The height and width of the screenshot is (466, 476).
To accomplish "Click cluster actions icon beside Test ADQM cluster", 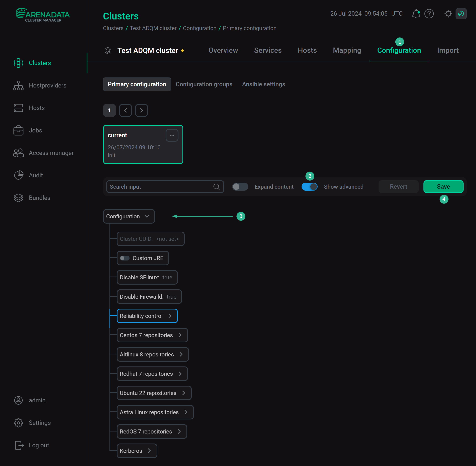I will 108,50.
